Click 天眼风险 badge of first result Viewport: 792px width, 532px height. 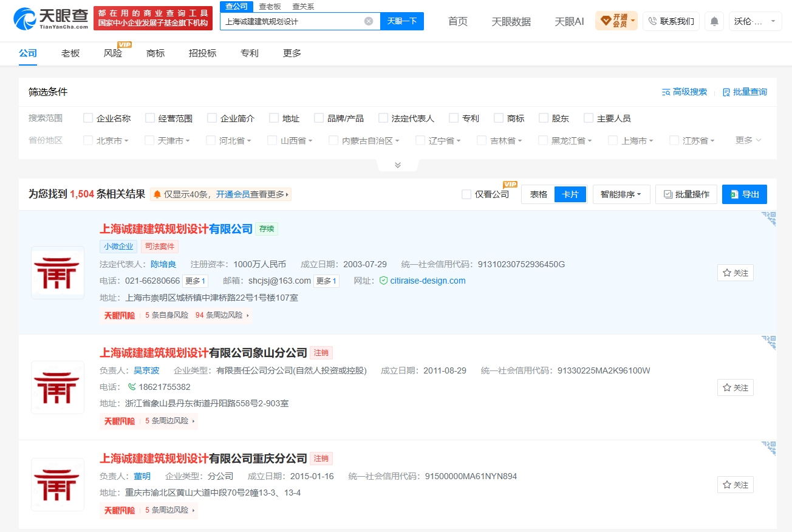pos(120,315)
